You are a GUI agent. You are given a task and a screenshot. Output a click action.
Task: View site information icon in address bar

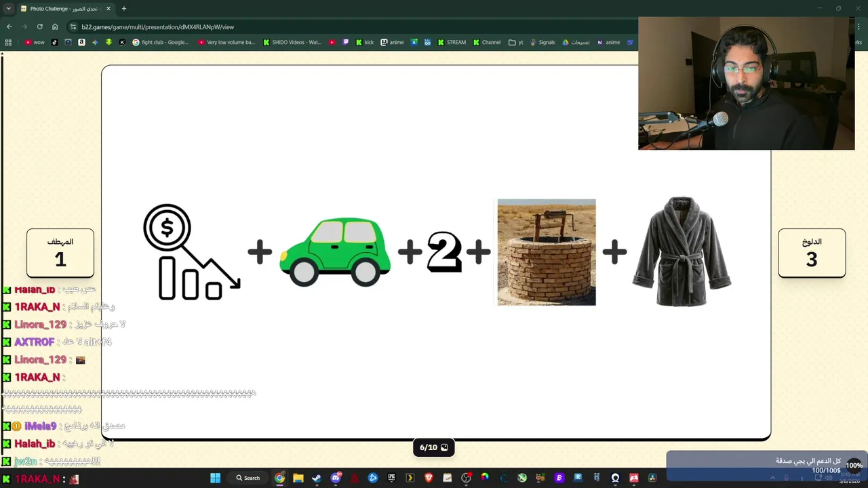click(x=73, y=26)
